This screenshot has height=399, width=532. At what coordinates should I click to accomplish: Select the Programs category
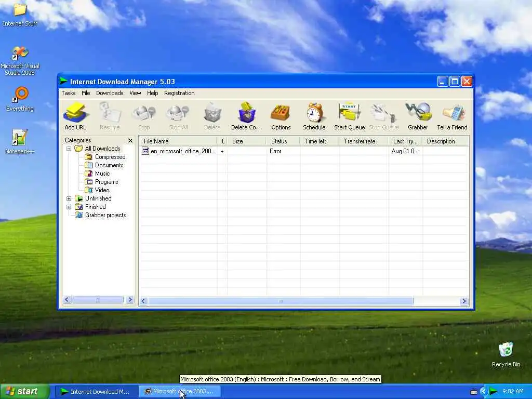click(102, 182)
